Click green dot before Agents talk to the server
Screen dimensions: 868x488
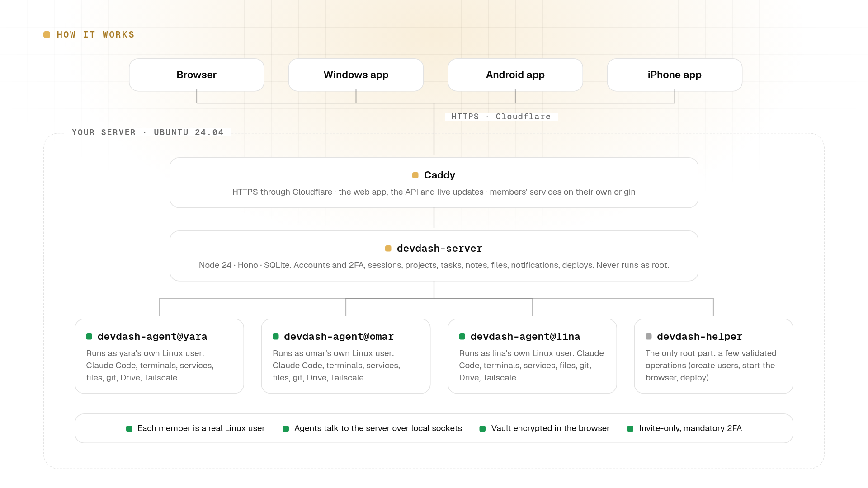[x=286, y=429]
